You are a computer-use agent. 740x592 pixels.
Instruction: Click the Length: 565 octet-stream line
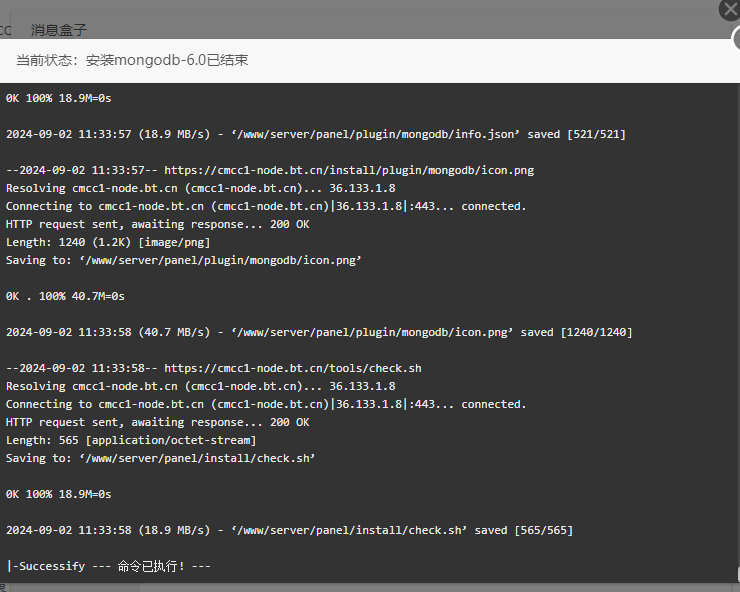[131, 440]
